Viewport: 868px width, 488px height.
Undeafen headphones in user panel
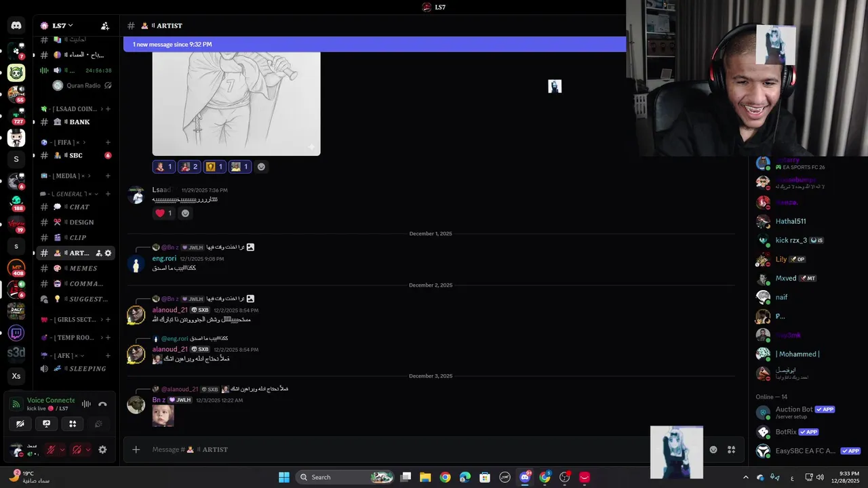tap(77, 449)
